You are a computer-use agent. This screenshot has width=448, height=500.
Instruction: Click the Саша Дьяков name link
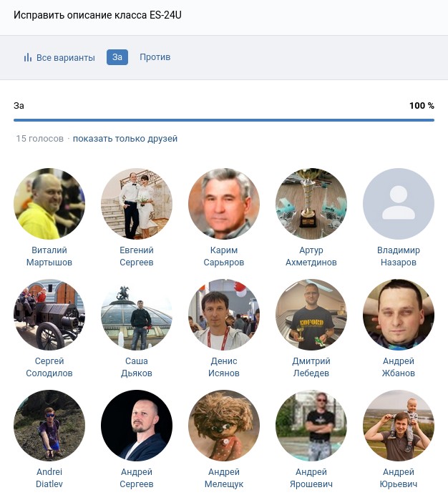coord(137,367)
